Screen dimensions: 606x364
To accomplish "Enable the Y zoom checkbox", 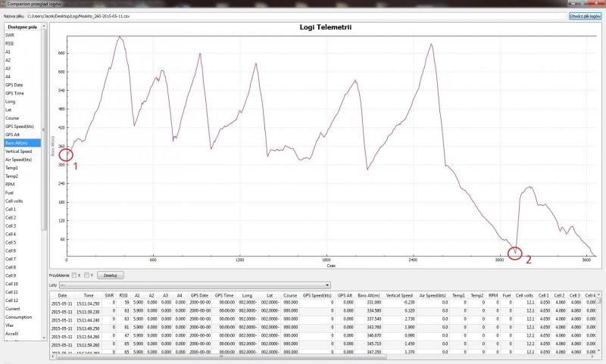I will click(x=87, y=275).
